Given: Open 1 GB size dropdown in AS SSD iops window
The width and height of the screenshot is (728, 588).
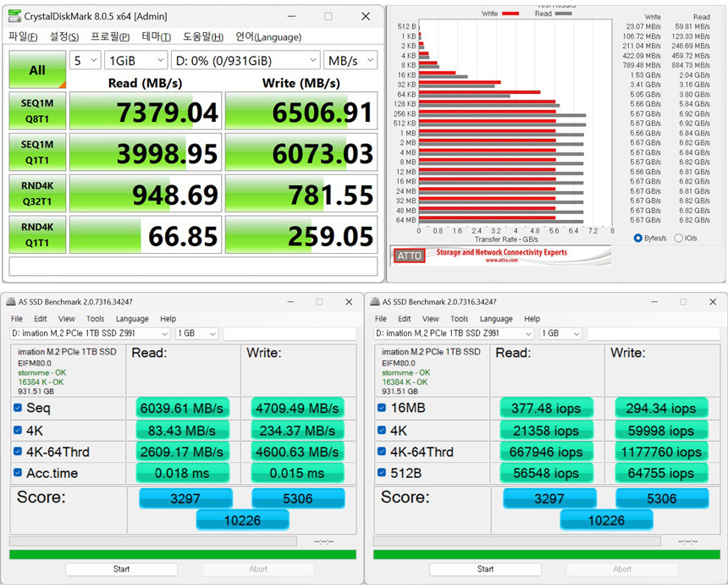Looking at the screenshot, I should [x=561, y=333].
